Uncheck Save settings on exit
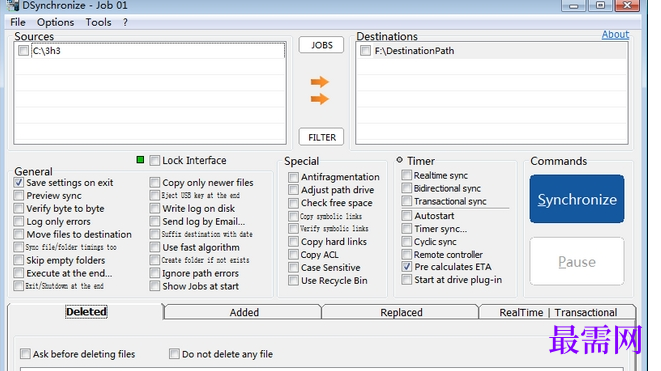The width and height of the screenshot is (661, 371). (x=19, y=183)
